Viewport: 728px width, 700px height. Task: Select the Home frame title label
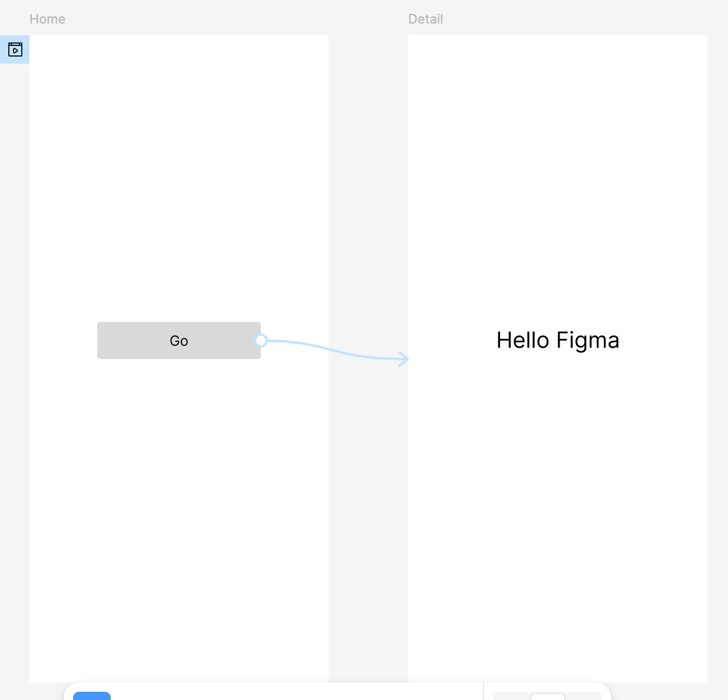(x=47, y=19)
